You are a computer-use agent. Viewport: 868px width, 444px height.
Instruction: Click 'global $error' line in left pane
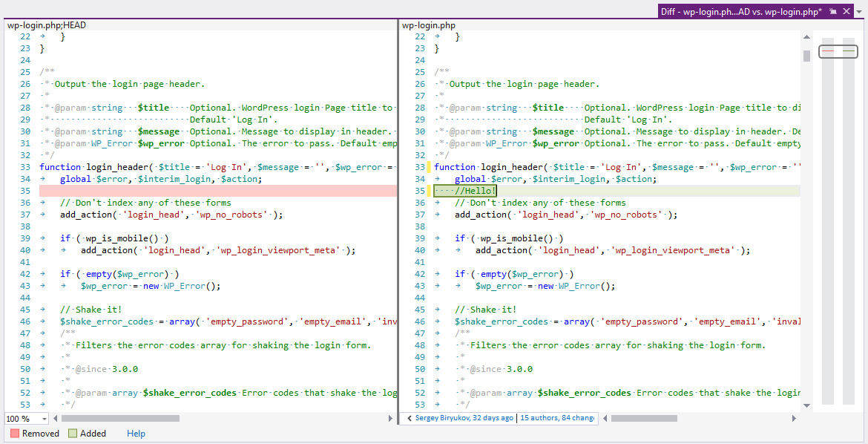pyautogui.click(x=160, y=179)
